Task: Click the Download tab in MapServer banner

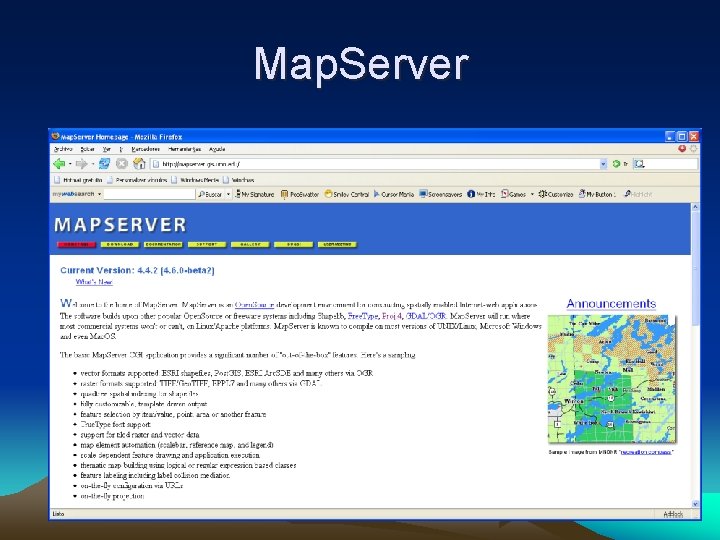Action: point(120,244)
